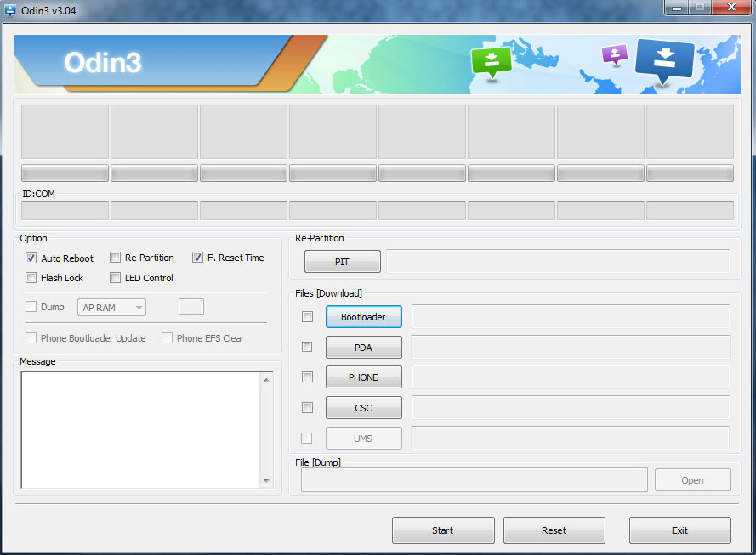
Task: Check Phone Bootloader Update option
Action: [31, 337]
